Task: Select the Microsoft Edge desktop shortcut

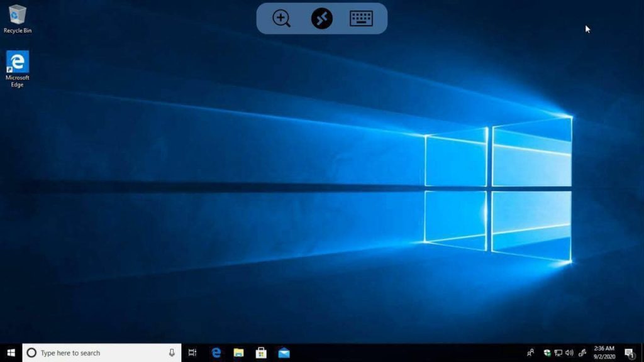Action: 17,69
